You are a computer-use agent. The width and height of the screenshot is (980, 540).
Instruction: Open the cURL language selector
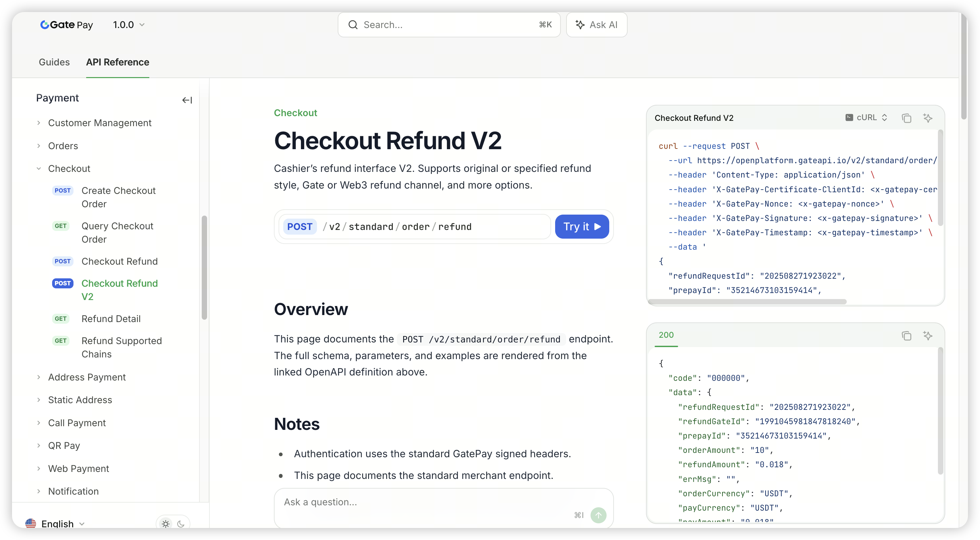click(867, 117)
